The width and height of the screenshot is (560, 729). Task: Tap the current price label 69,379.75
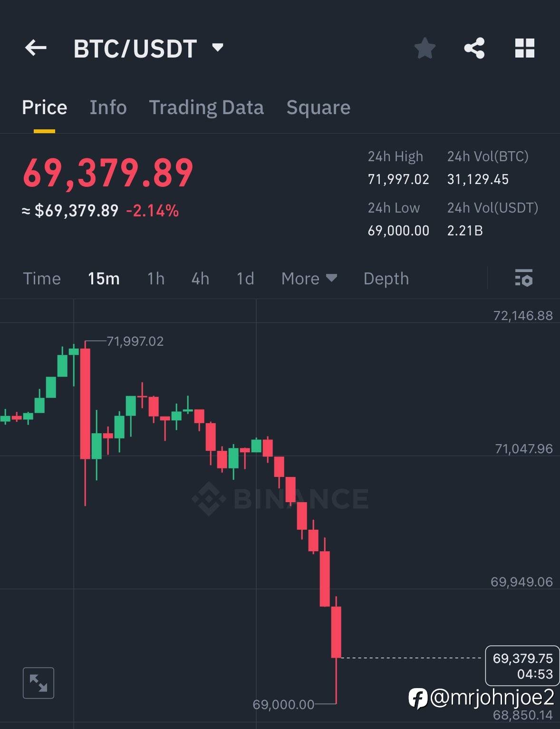coord(522,665)
